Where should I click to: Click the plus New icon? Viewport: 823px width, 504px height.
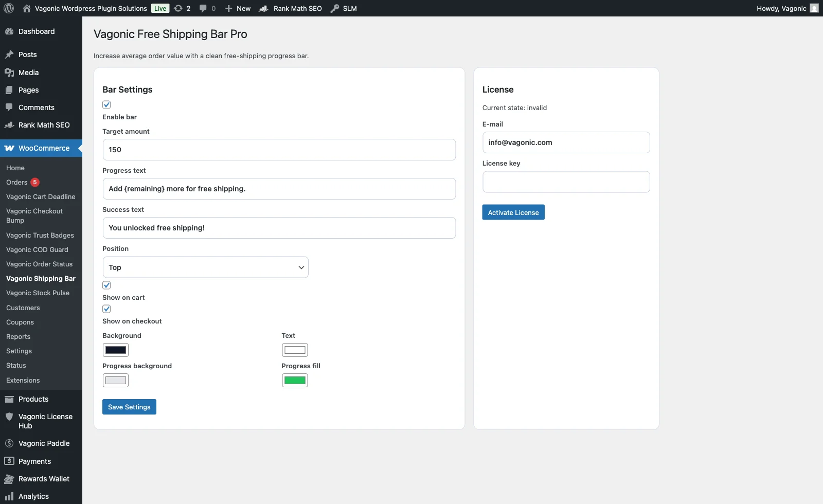[x=229, y=8]
